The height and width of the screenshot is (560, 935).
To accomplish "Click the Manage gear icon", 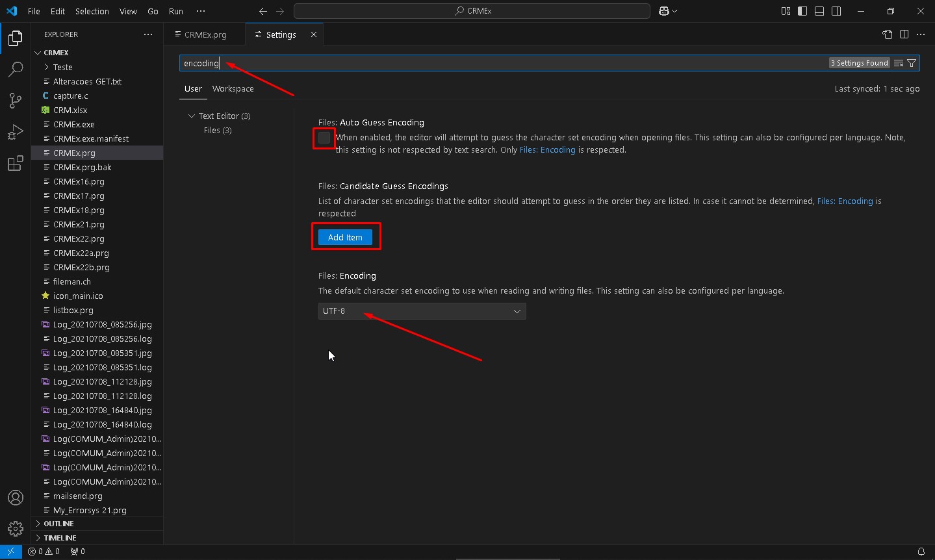I will click(x=16, y=529).
